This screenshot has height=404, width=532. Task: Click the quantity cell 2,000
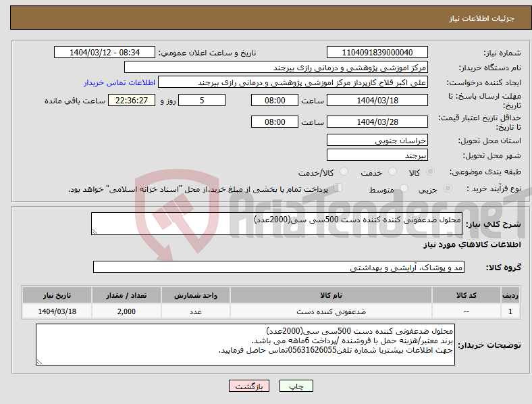point(126,311)
